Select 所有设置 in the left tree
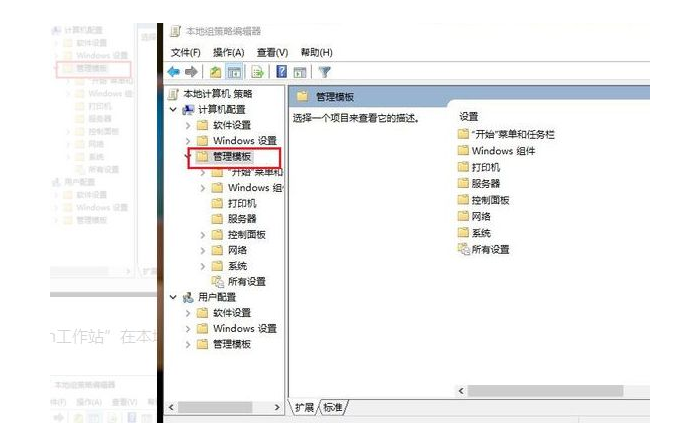695x441 pixels. 246,281
